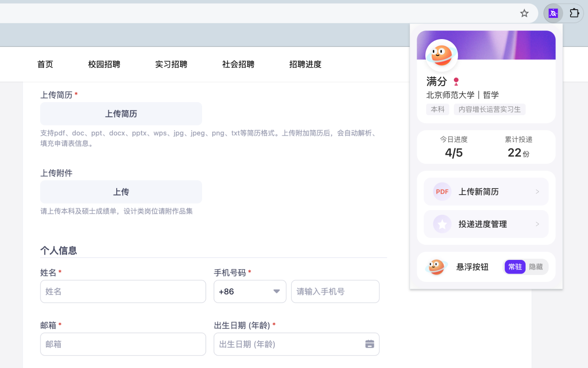Open the 招聘进度 page

point(305,64)
